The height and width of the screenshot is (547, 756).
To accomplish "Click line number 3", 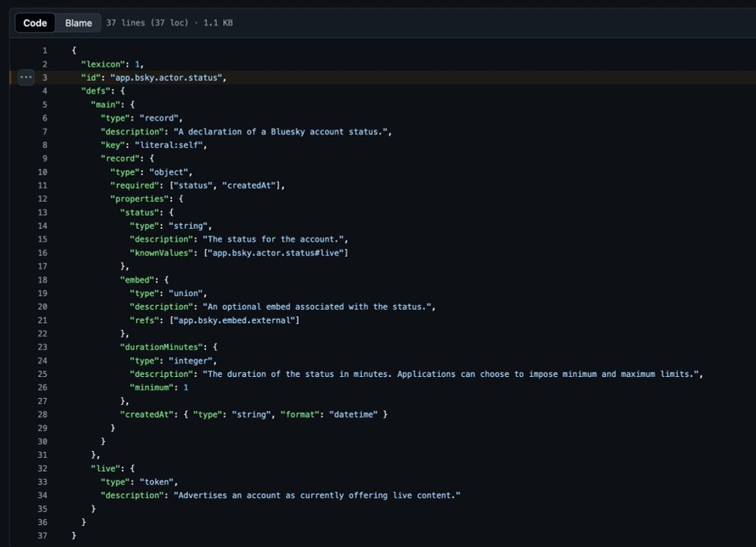I will pyautogui.click(x=45, y=78).
